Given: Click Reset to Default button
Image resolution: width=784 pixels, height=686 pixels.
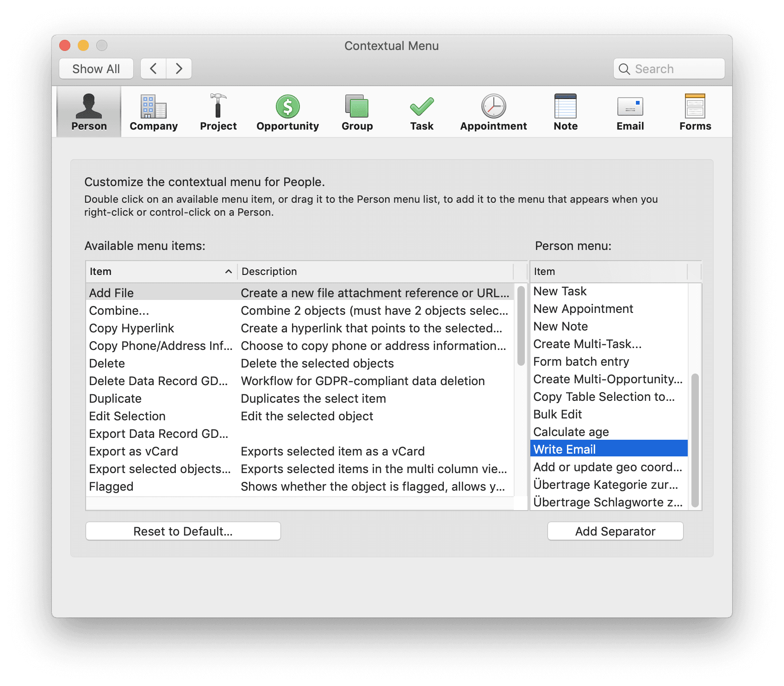Looking at the screenshot, I should point(183,531).
